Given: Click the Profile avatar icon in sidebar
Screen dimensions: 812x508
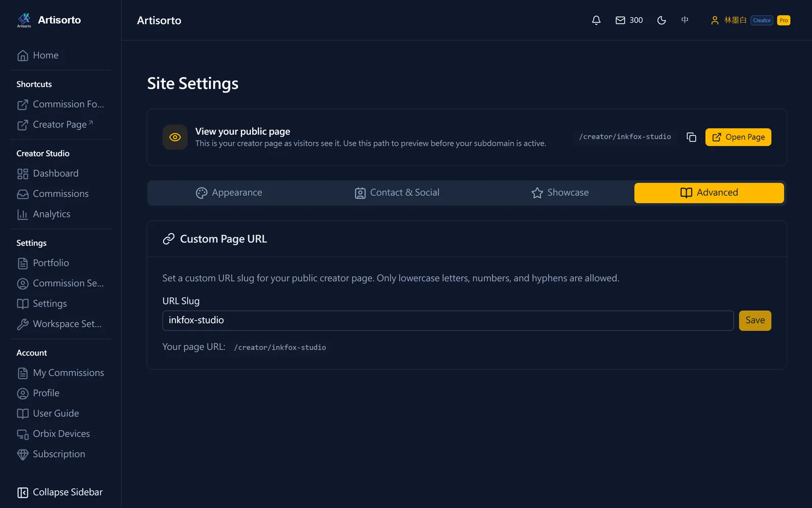Looking at the screenshot, I should 23,393.
